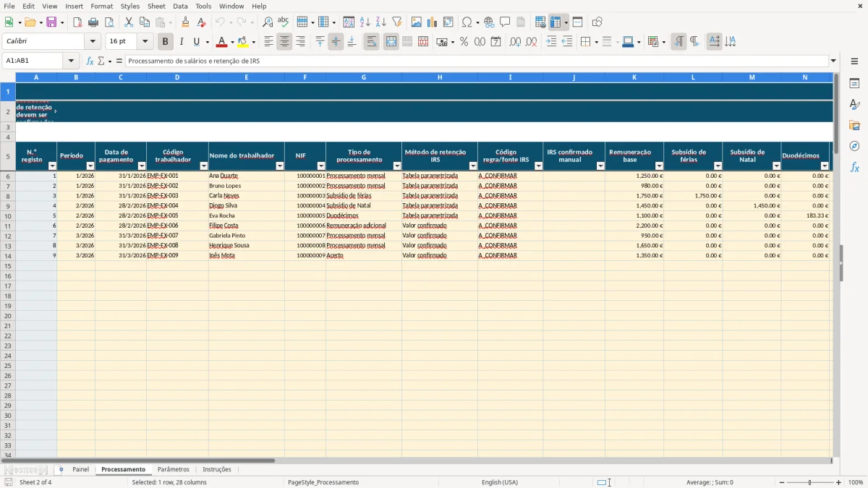Run the spelling check icon
Screen dimensions: 868x488
(x=284, y=22)
